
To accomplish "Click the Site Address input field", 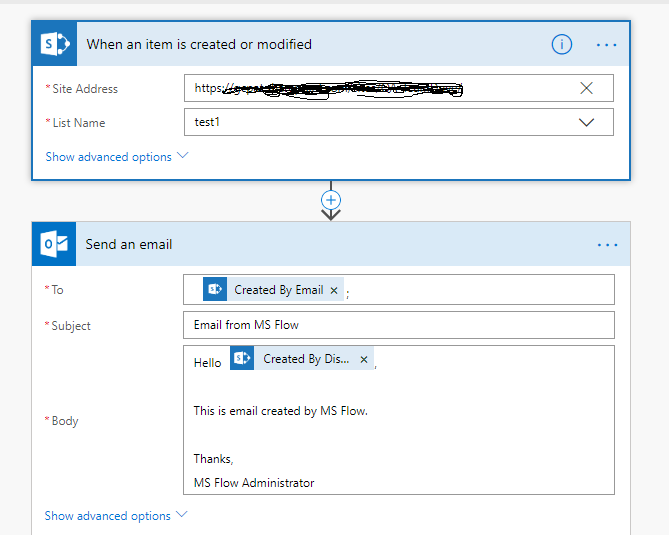I will pyautogui.click(x=380, y=88).
